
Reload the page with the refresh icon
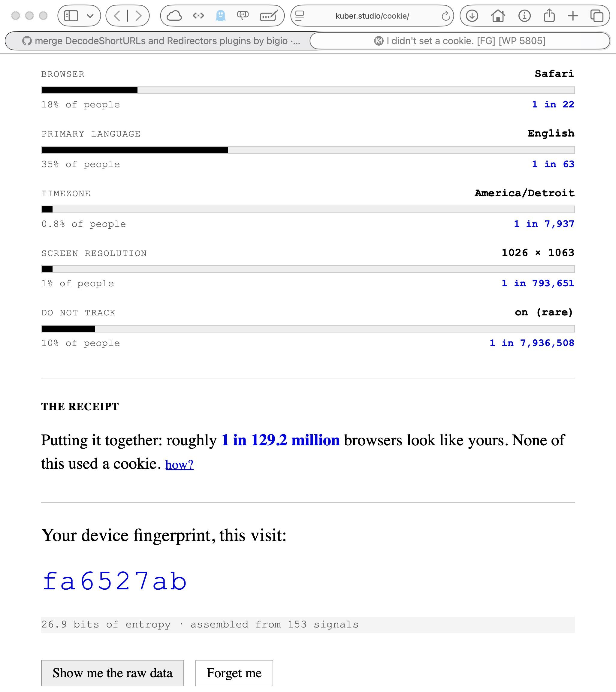pos(446,16)
